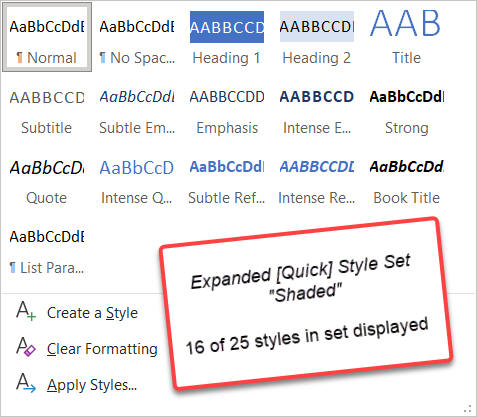Choose the Heading 1 shaded style
This screenshot has height=417, width=477.
pyautogui.click(x=227, y=37)
